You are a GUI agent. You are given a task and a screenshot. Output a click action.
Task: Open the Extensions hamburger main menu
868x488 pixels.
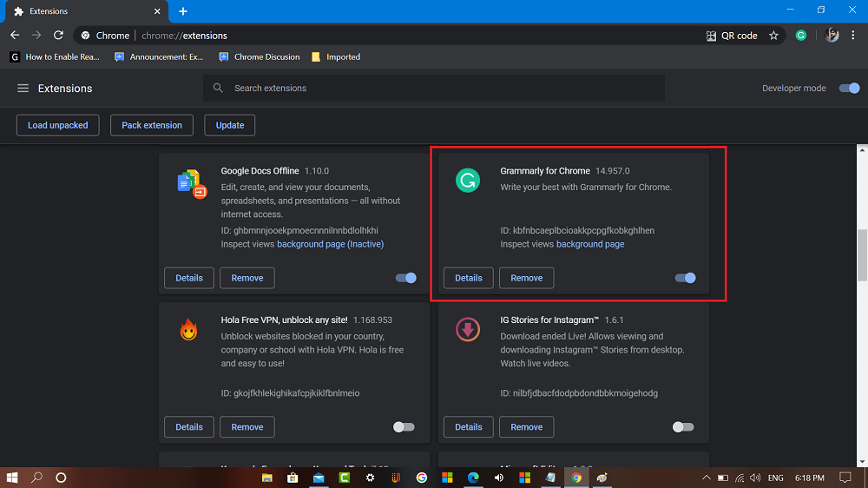pyautogui.click(x=23, y=88)
